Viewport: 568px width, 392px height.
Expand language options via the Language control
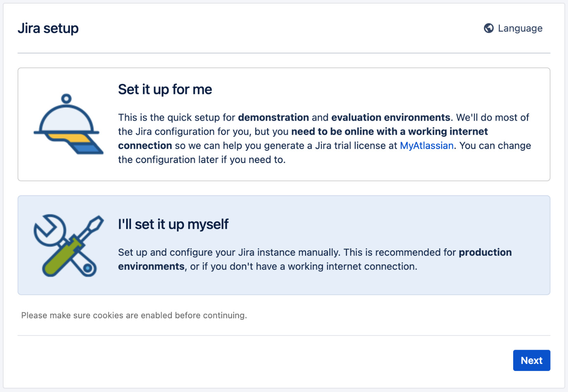(513, 28)
